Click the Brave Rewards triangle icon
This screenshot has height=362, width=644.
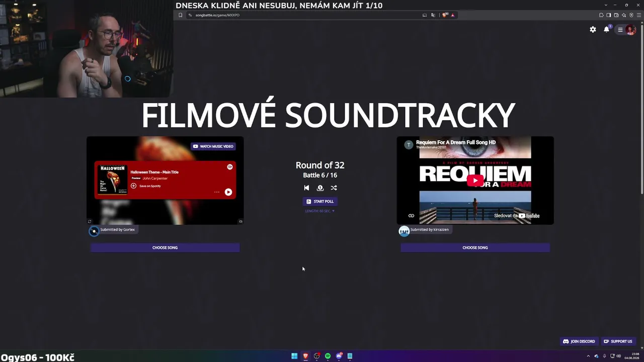(x=452, y=15)
